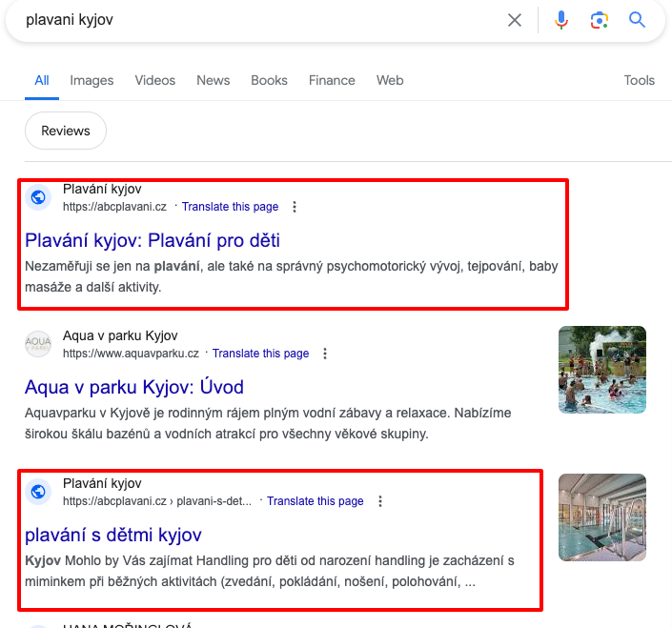This screenshot has width=672, height=628.
Task: Clear the search box with the X icon
Action: point(515,20)
